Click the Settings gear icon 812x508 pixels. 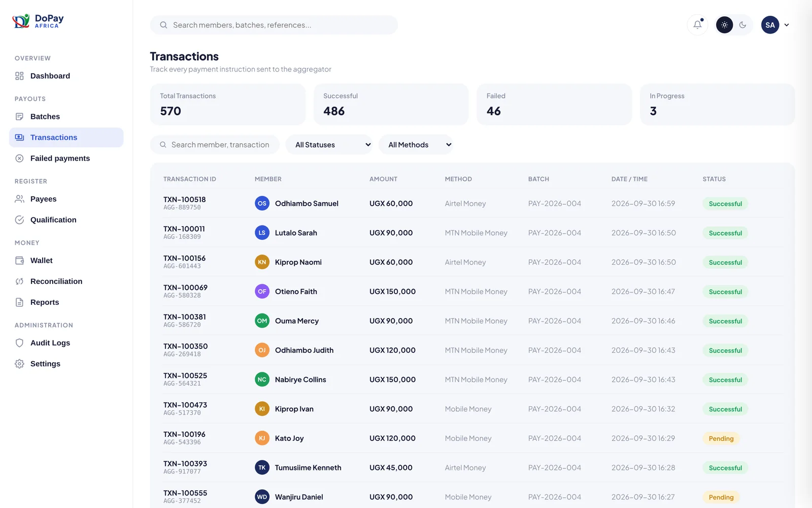19,363
